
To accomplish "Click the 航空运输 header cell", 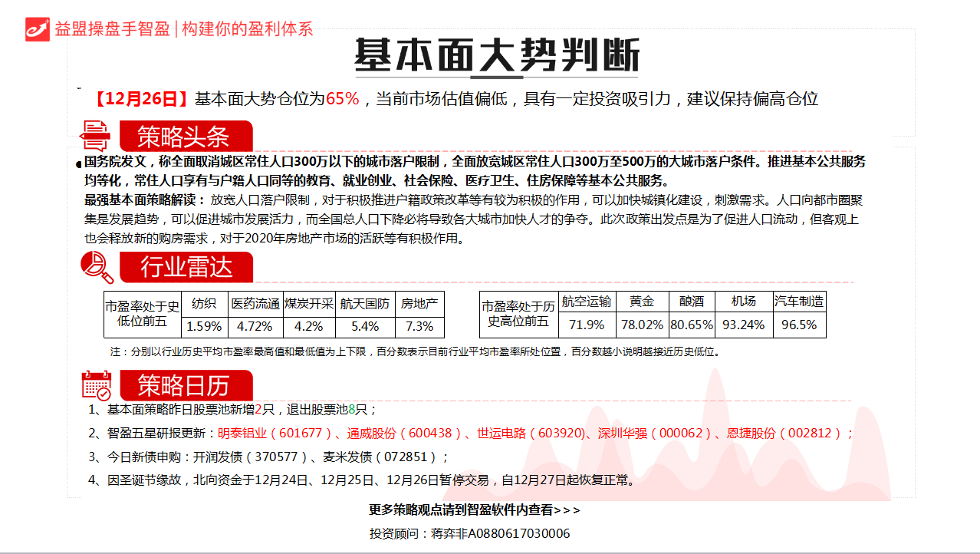I will click(587, 302).
